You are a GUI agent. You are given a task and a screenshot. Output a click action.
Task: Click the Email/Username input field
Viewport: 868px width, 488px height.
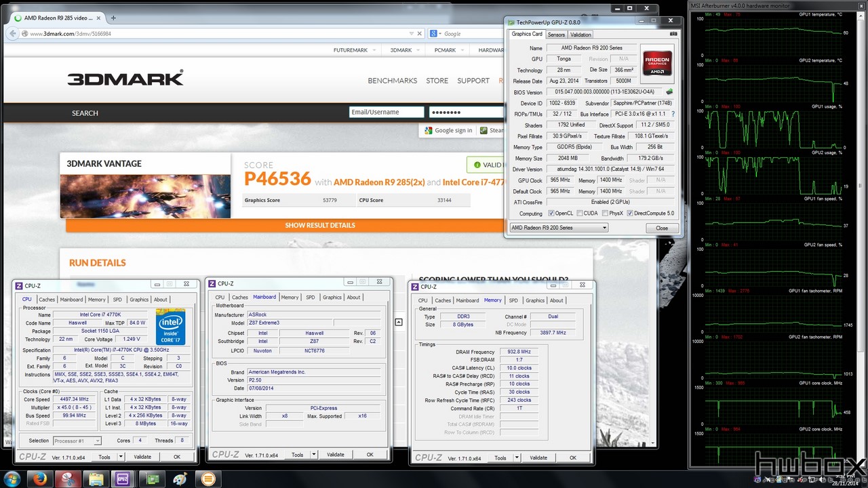[x=387, y=113]
